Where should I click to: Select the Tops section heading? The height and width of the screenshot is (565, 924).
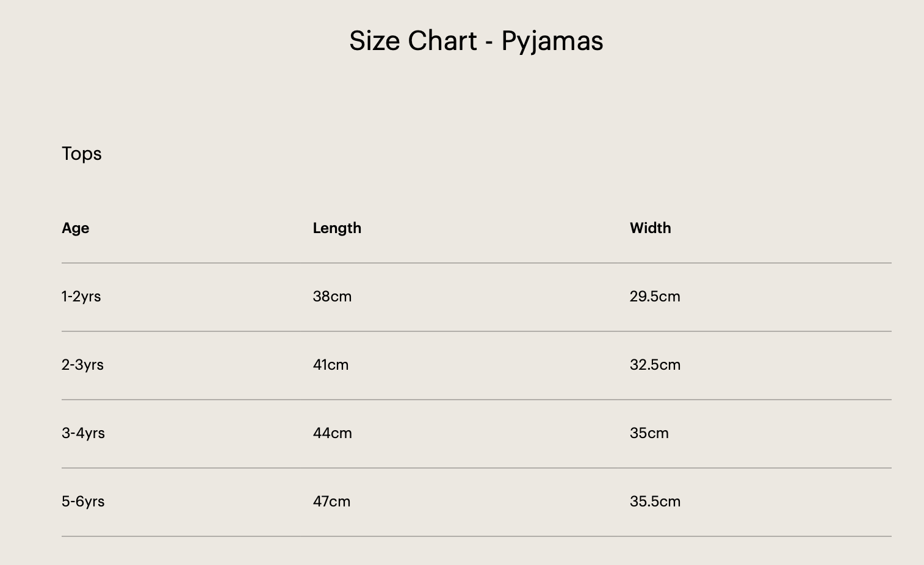[82, 154]
